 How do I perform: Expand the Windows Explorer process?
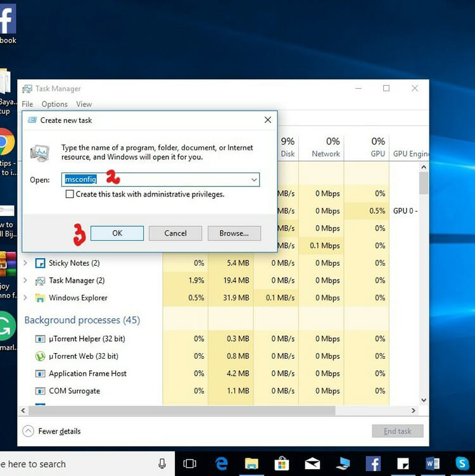tap(25, 297)
